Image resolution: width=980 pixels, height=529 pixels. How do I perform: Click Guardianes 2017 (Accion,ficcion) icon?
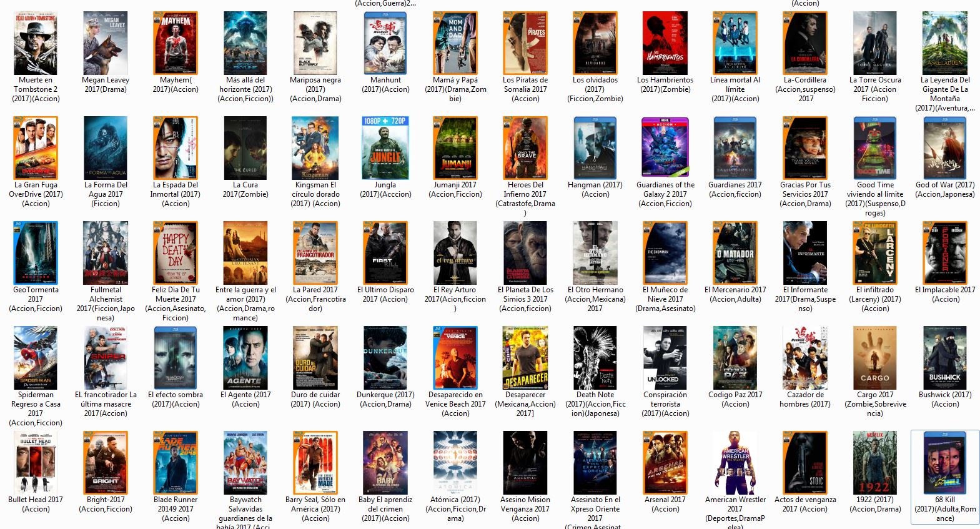735,148
